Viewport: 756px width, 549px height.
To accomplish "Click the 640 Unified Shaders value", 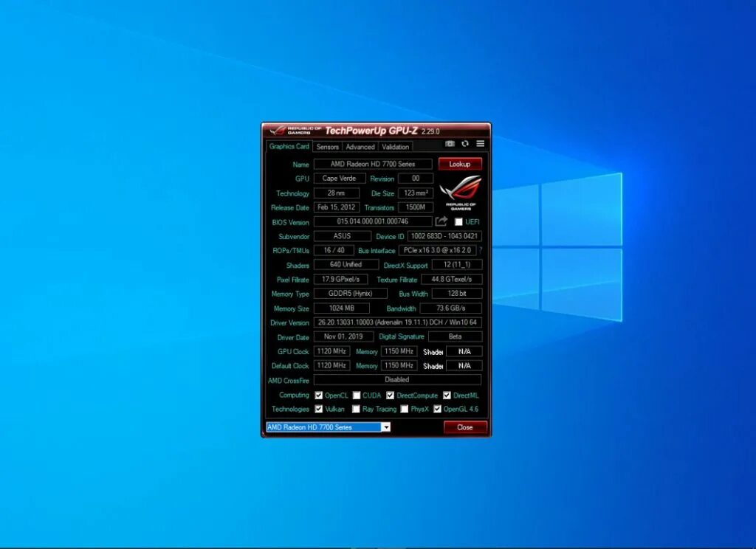I will (346, 264).
